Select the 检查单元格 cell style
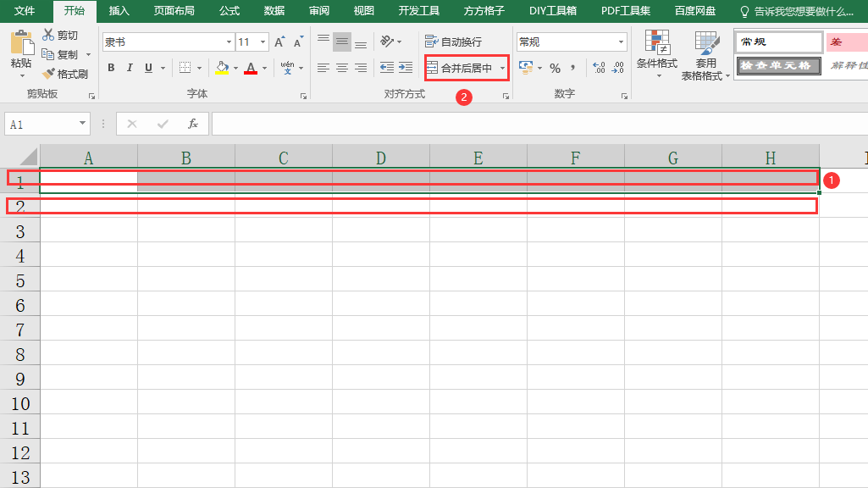The height and width of the screenshot is (488, 868). click(779, 65)
